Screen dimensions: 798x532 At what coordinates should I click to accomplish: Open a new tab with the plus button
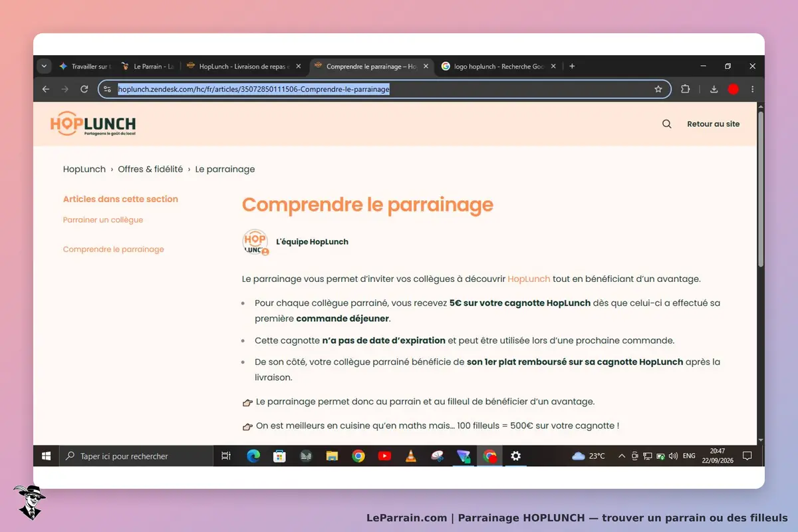pyautogui.click(x=572, y=66)
